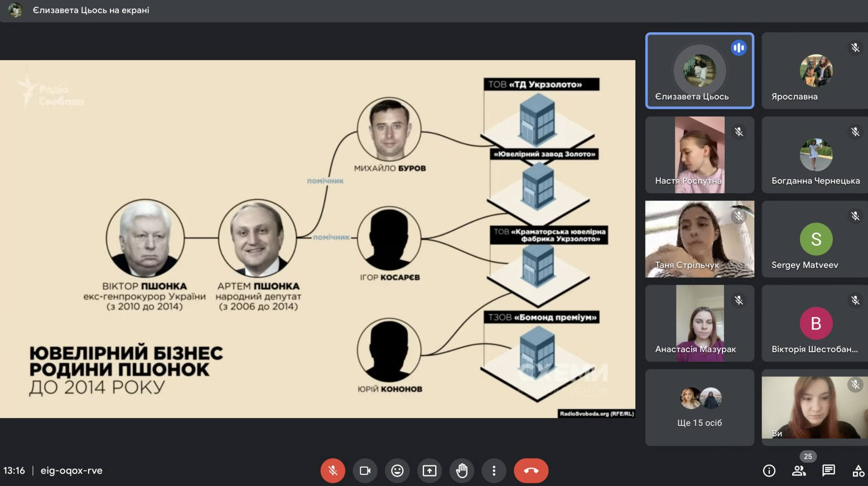Screen dimensions: 868x486
Task: Click the Ігор Косарєв silhouette on the slide
Action: (x=389, y=239)
